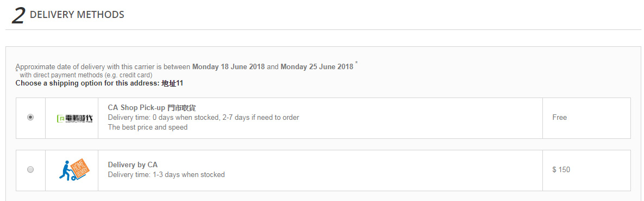Click the Monday 25 June 2018 date

pos(317,66)
